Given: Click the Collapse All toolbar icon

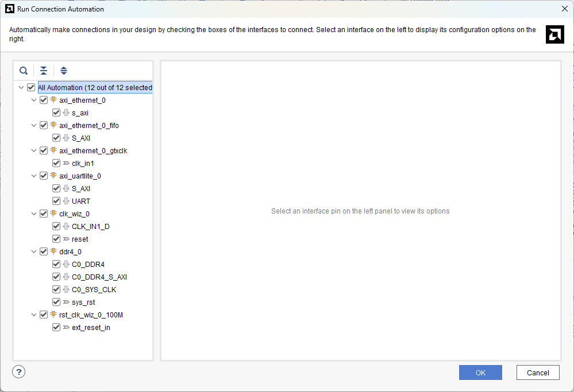Looking at the screenshot, I should point(44,71).
